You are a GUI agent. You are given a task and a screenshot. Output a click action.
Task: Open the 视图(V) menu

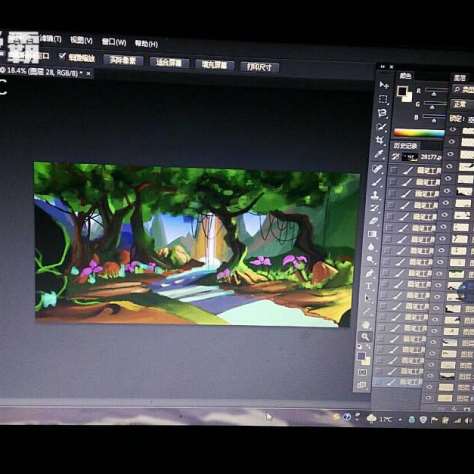pos(81,40)
